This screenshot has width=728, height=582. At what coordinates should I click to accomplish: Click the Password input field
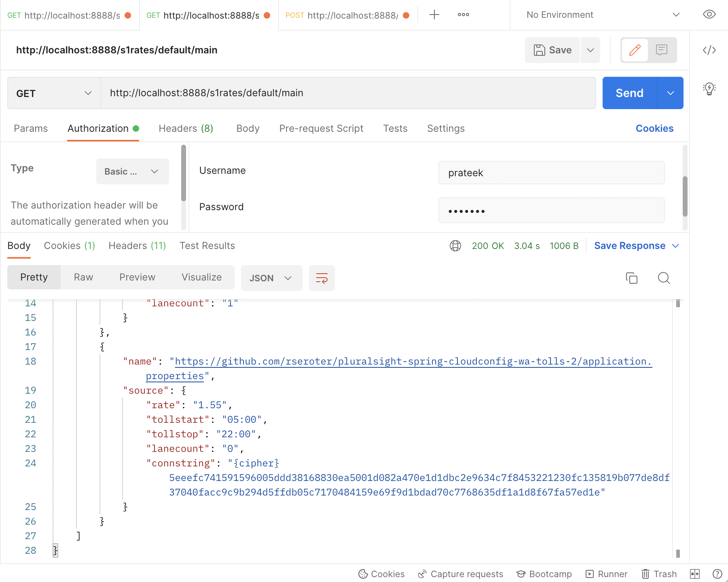pos(552,210)
